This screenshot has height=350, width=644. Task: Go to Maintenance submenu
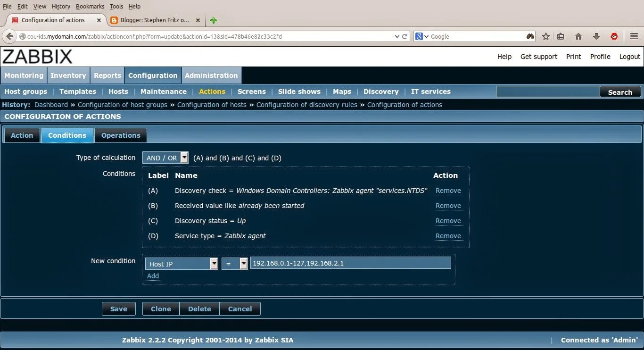pos(164,92)
